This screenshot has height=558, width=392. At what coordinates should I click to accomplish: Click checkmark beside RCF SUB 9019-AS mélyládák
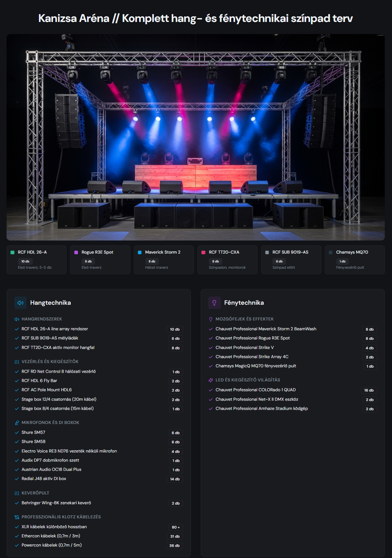(17, 338)
